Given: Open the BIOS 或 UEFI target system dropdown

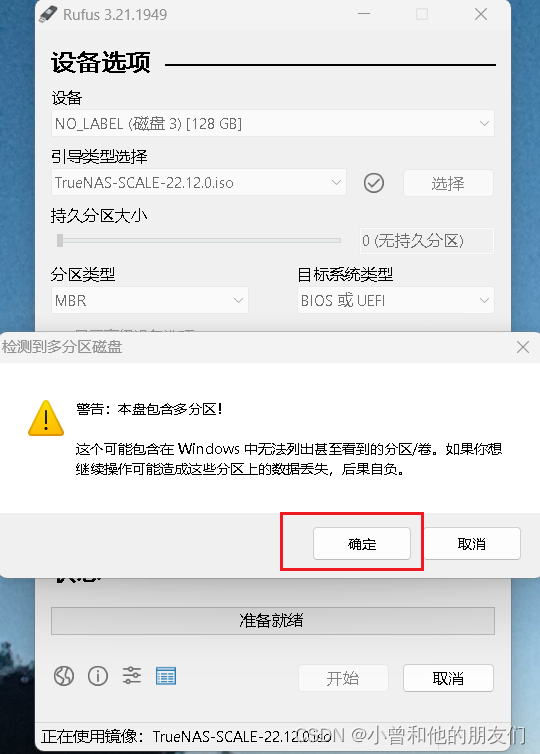Looking at the screenshot, I should coord(396,300).
